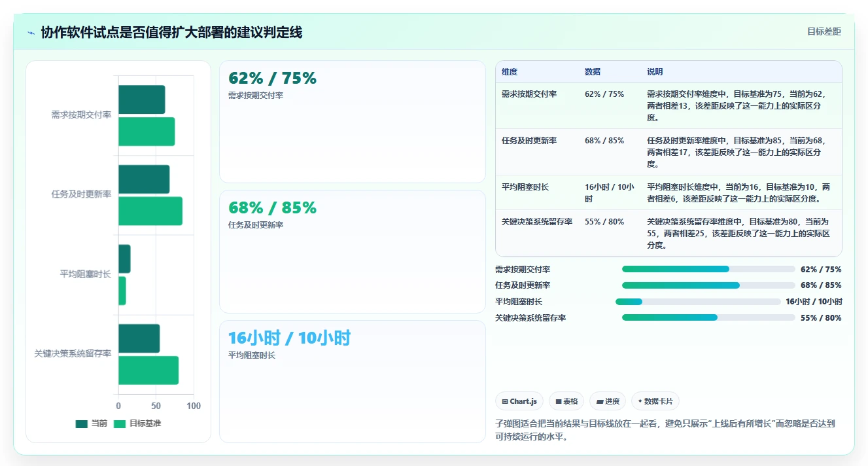Select the 表格 tag chip
Viewport: 868px width, 466px height.
(566, 401)
